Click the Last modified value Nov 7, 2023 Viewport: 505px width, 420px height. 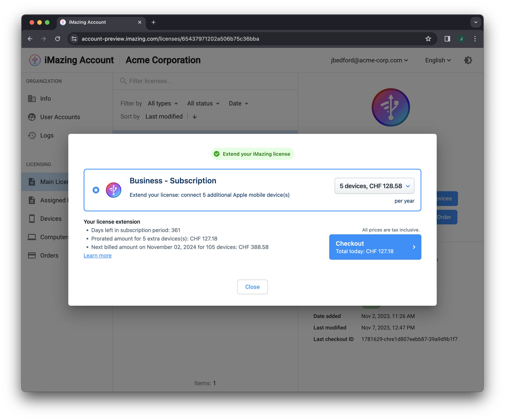(x=388, y=328)
